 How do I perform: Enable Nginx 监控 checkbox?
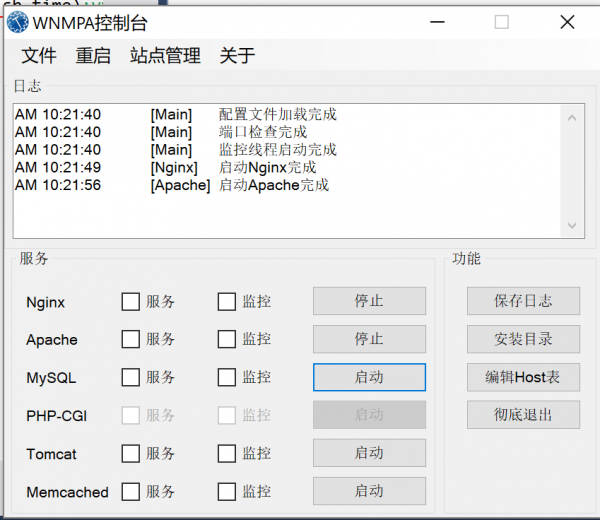[x=227, y=302]
